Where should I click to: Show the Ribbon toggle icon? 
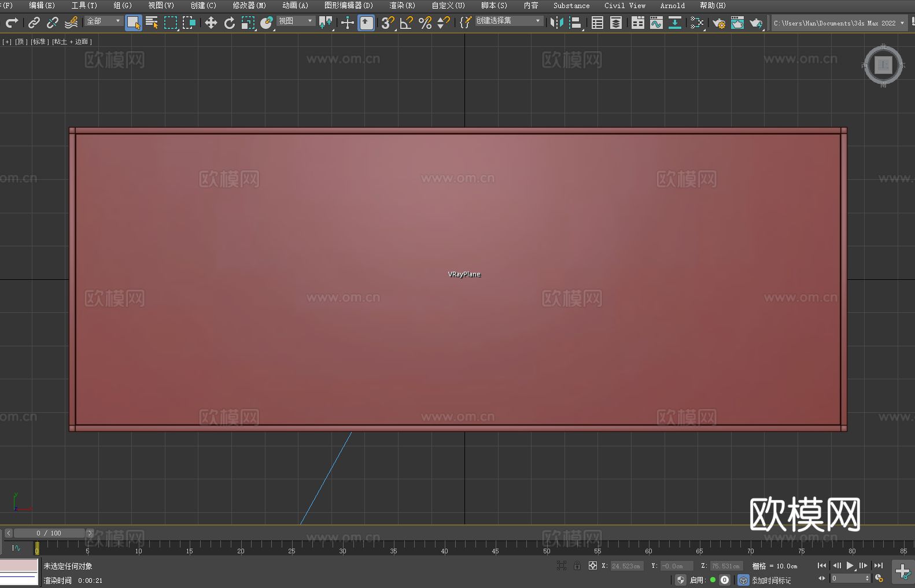pos(638,23)
